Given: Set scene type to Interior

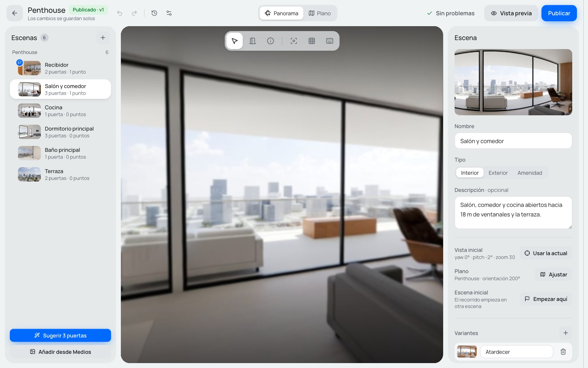Looking at the screenshot, I should [470, 173].
